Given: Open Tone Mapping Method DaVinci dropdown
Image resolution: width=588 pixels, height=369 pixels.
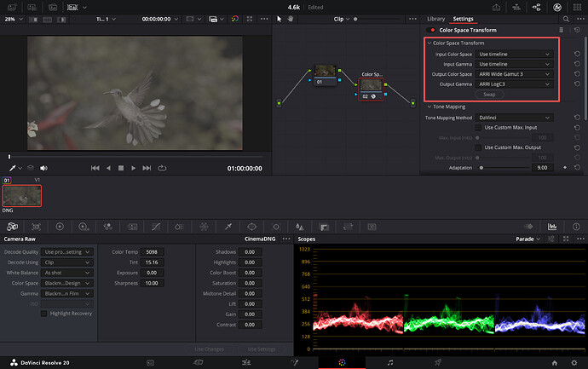Looking at the screenshot, I should (514, 118).
